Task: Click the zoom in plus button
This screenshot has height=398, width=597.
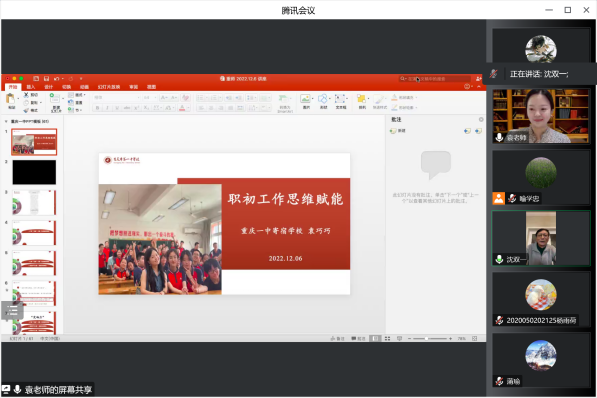Action: (x=450, y=338)
